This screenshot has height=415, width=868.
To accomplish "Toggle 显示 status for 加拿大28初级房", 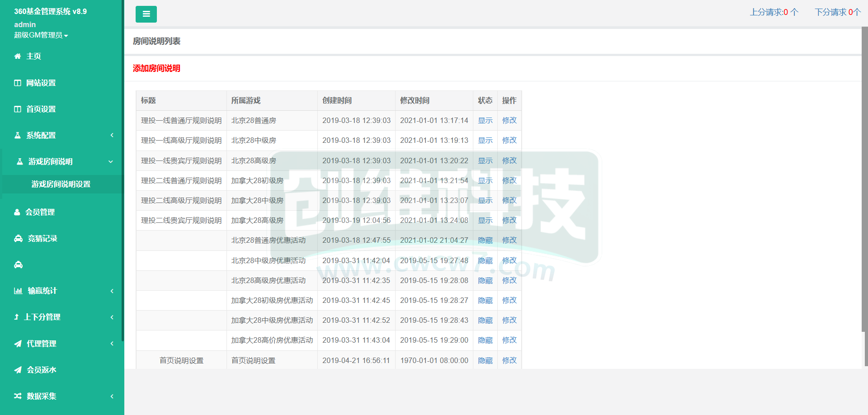I will pos(485,180).
